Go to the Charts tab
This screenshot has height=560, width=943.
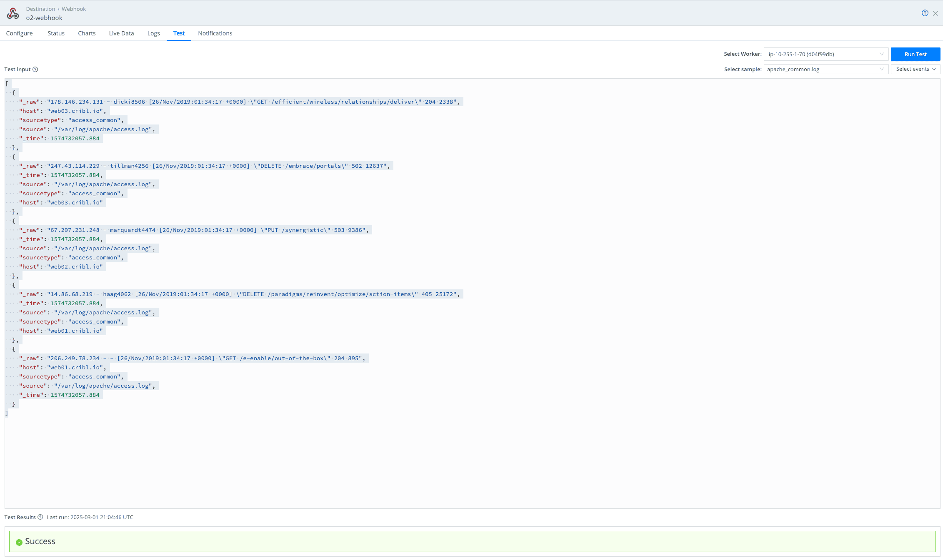[x=87, y=33]
